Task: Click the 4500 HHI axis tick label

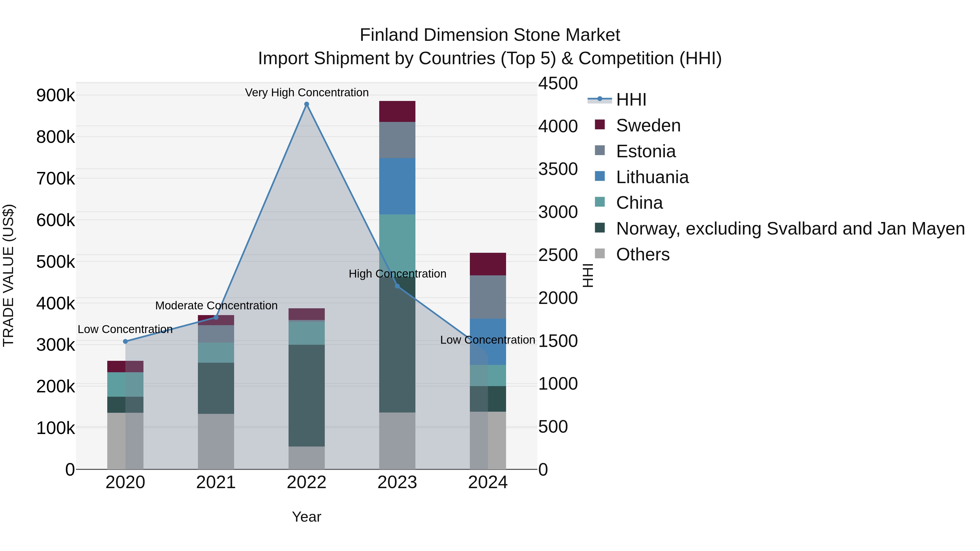Action: tap(558, 83)
